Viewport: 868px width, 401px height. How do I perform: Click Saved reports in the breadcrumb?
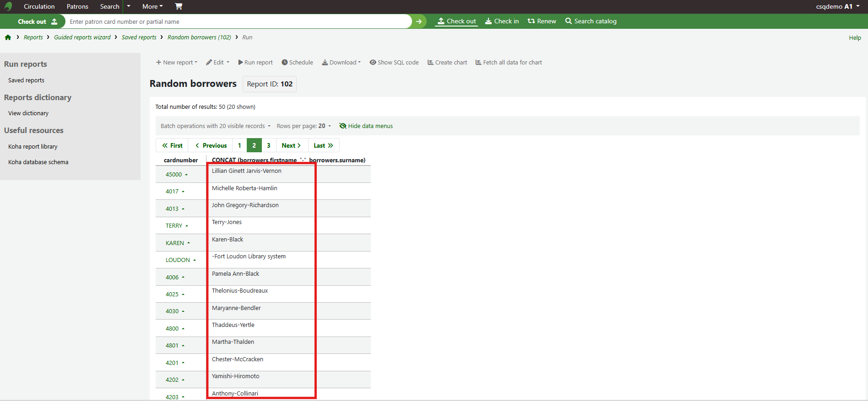139,37
